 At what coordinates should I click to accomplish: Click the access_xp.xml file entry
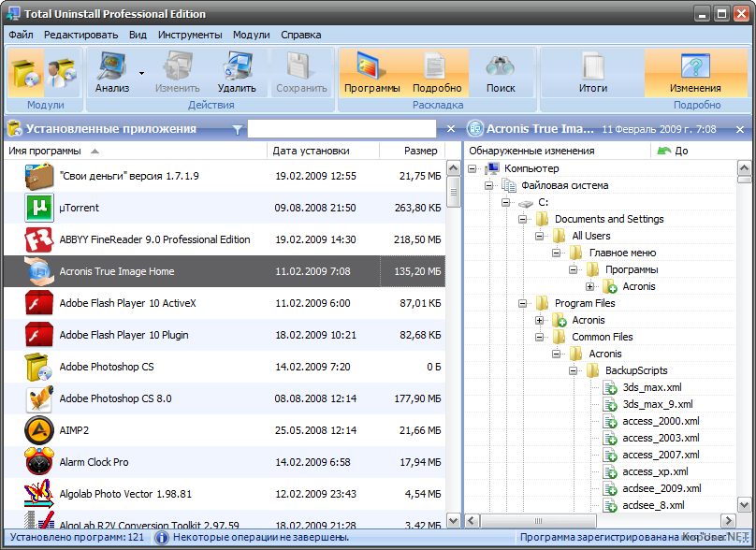655,472
